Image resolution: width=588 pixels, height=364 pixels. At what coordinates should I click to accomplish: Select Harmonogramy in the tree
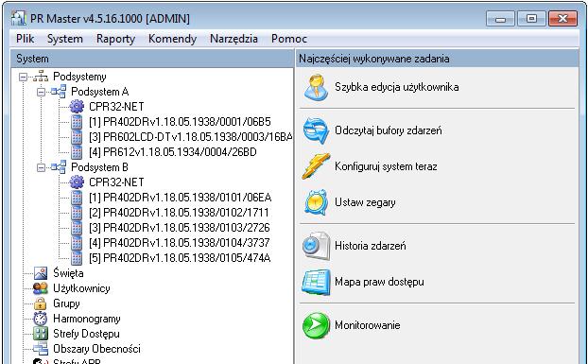[87, 319]
